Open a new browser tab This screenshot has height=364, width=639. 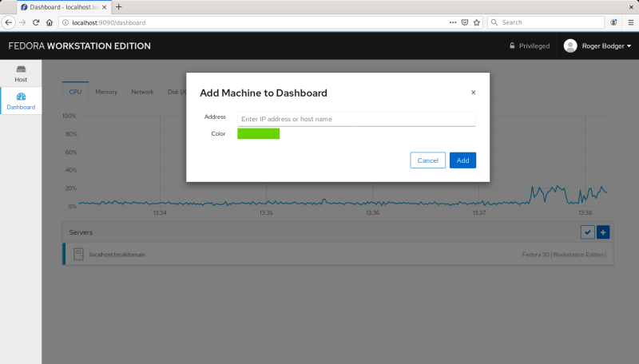tap(118, 7)
